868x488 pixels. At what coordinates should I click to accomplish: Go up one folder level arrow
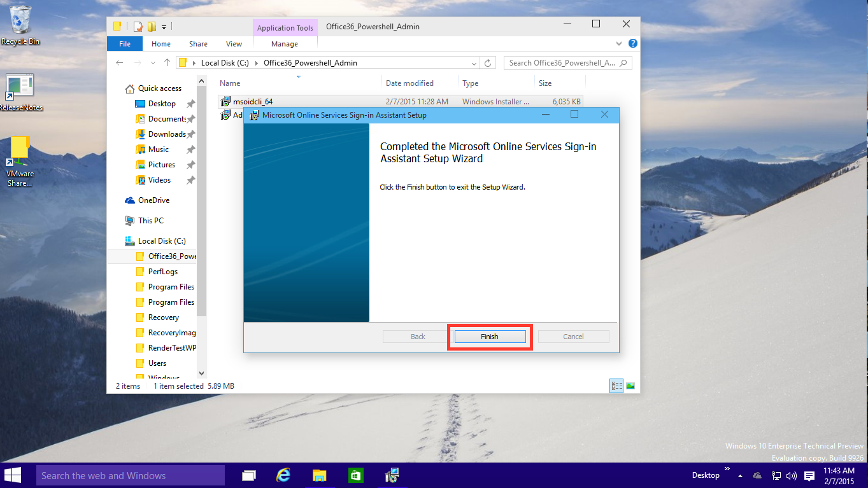pos(167,62)
